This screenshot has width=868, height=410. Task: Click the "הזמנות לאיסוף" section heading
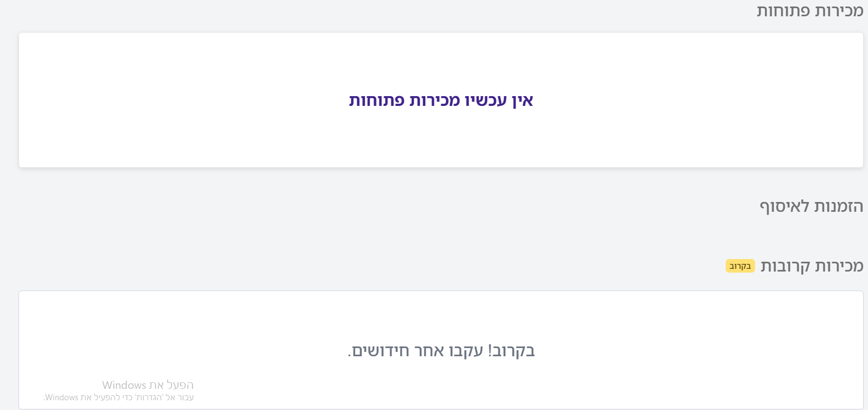(811, 206)
